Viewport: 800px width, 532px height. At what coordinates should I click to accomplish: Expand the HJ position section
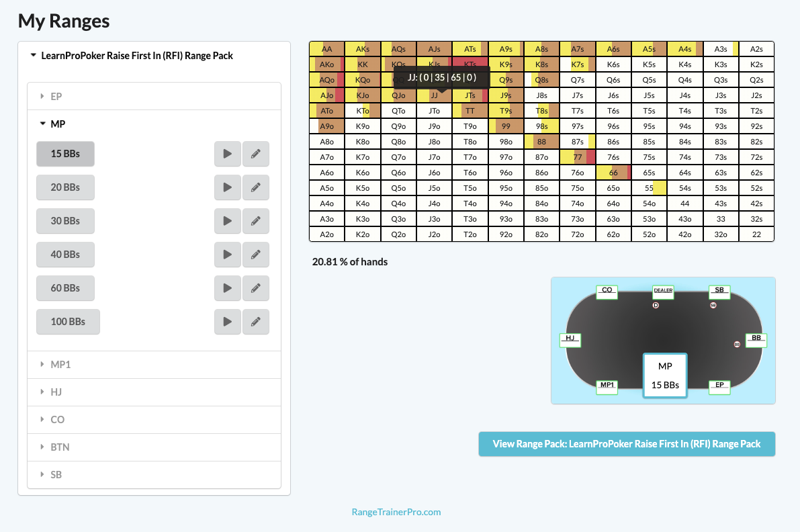pos(154,392)
